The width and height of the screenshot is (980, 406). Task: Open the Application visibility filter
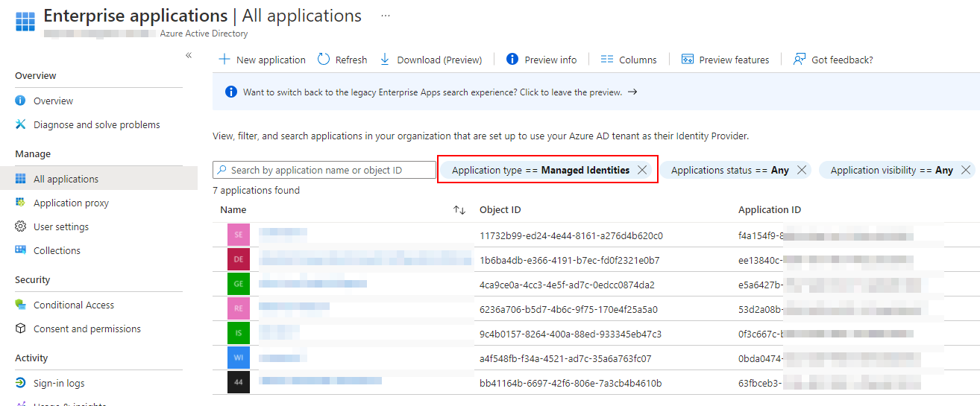point(891,170)
